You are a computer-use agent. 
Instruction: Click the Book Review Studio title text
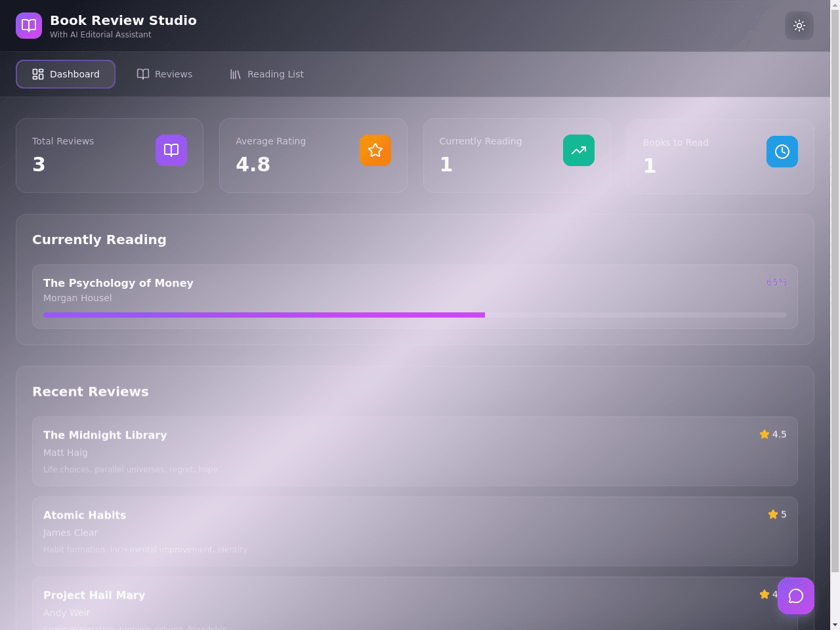point(123,20)
